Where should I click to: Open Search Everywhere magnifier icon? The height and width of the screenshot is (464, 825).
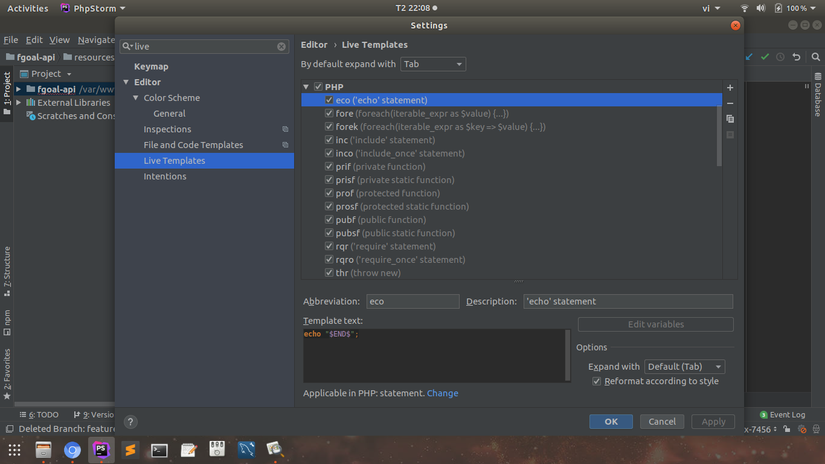[x=816, y=57]
